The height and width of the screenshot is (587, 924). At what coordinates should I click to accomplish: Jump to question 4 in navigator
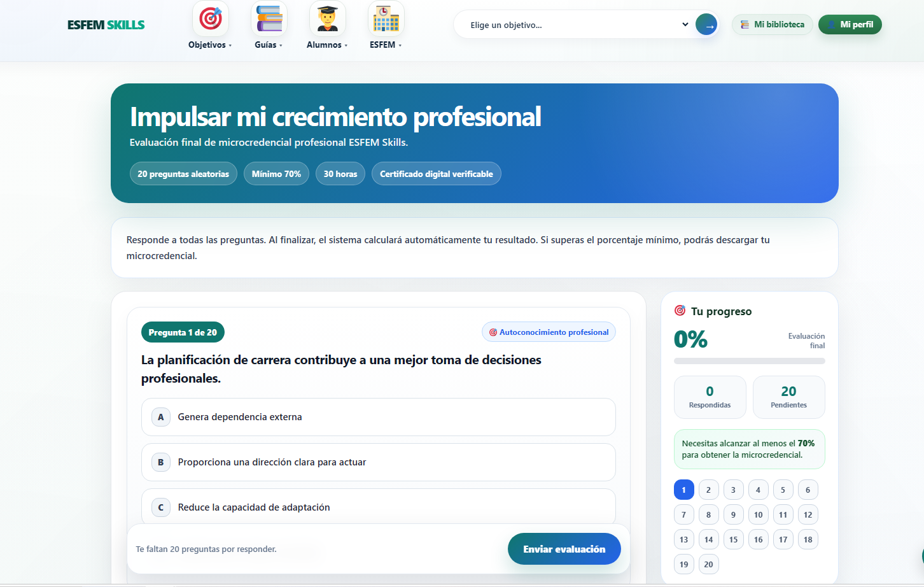click(759, 490)
